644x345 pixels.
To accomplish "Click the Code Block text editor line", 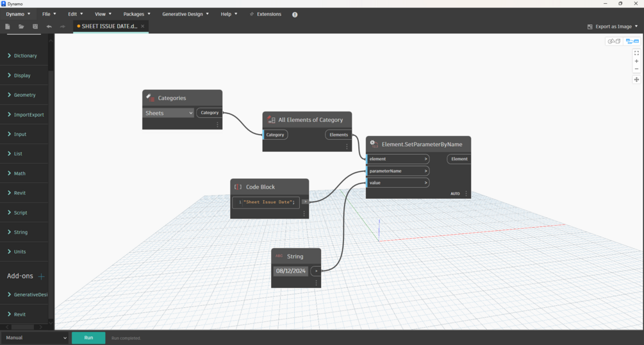I will (266, 202).
